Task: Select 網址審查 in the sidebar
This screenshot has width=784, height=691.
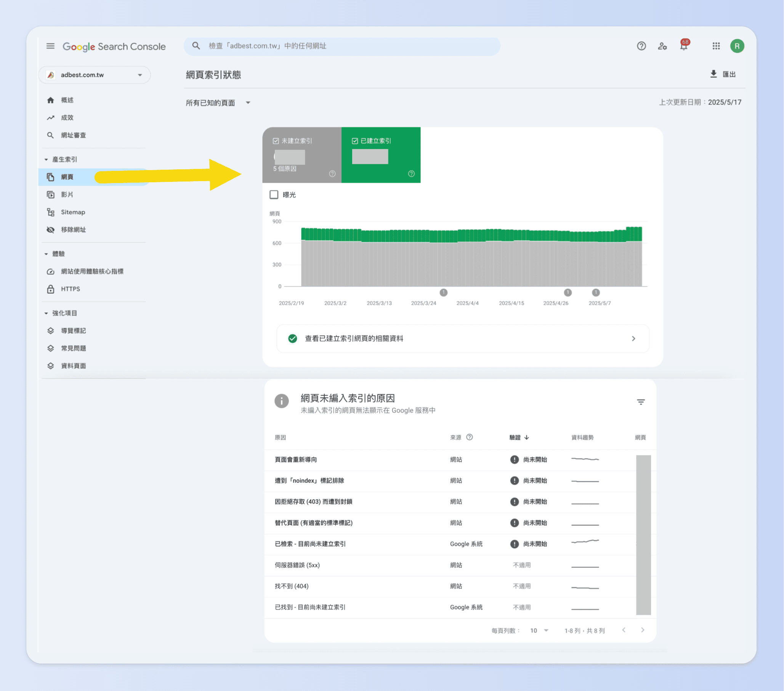Action: (74, 135)
